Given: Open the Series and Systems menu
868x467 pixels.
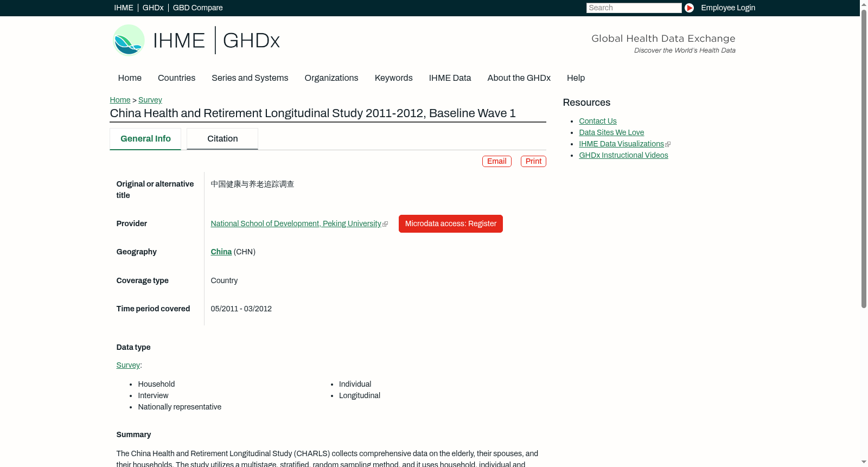Looking at the screenshot, I should 250,78.
